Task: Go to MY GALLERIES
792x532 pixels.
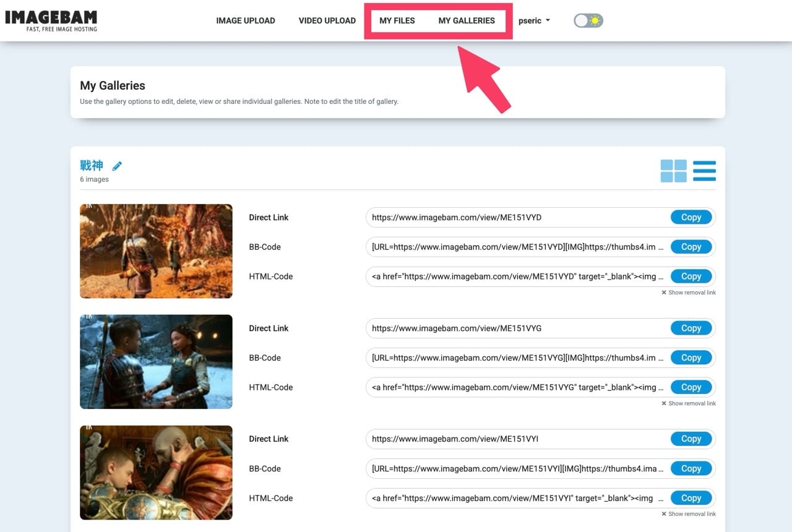Action: (467, 20)
